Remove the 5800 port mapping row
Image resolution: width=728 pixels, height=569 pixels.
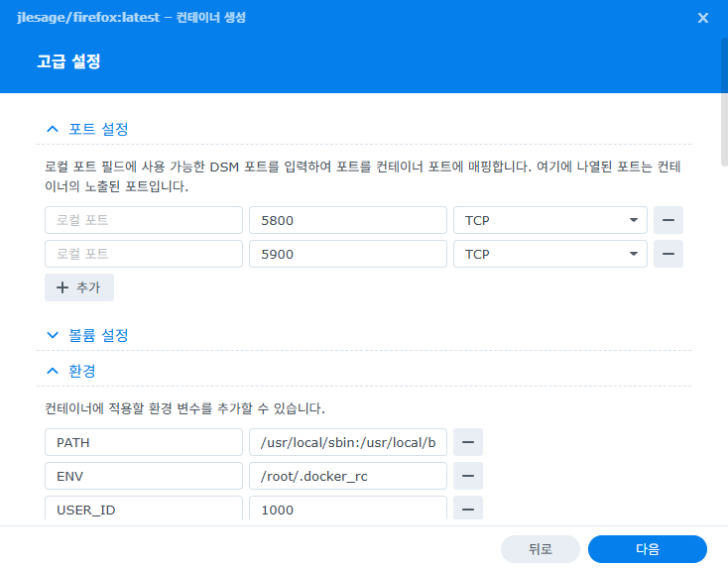(x=668, y=220)
